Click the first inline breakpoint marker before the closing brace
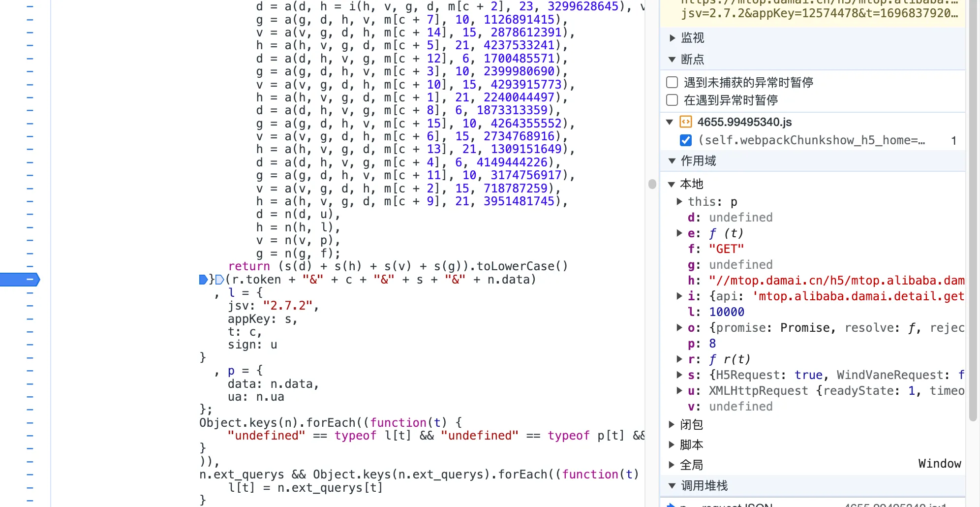This screenshot has height=507, width=980. (x=203, y=280)
